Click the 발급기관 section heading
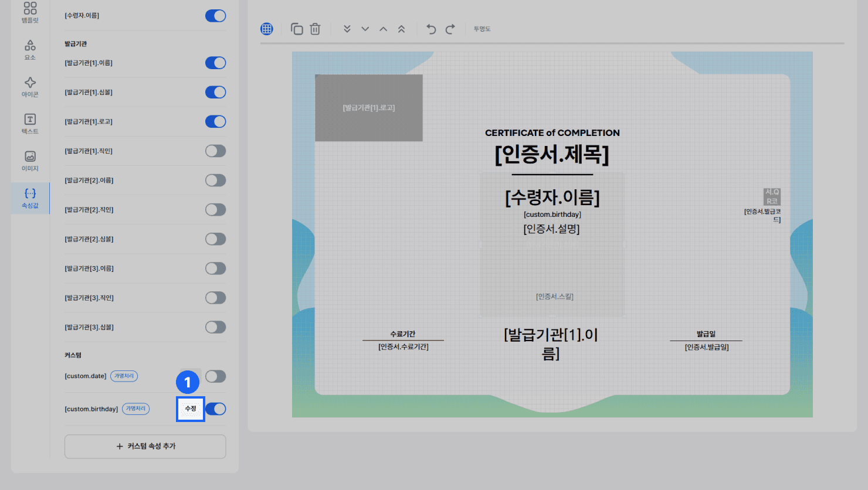The height and width of the screenshot is (490, 868). click(x=76, y=44)
